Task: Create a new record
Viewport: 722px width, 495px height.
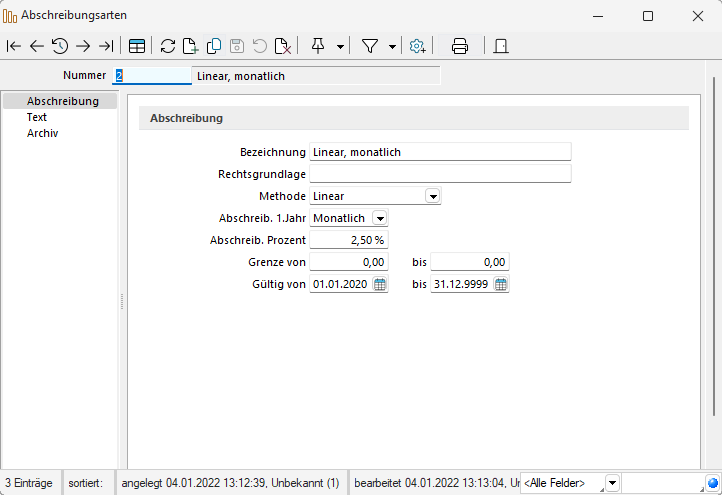Action: tap(191, 46)
